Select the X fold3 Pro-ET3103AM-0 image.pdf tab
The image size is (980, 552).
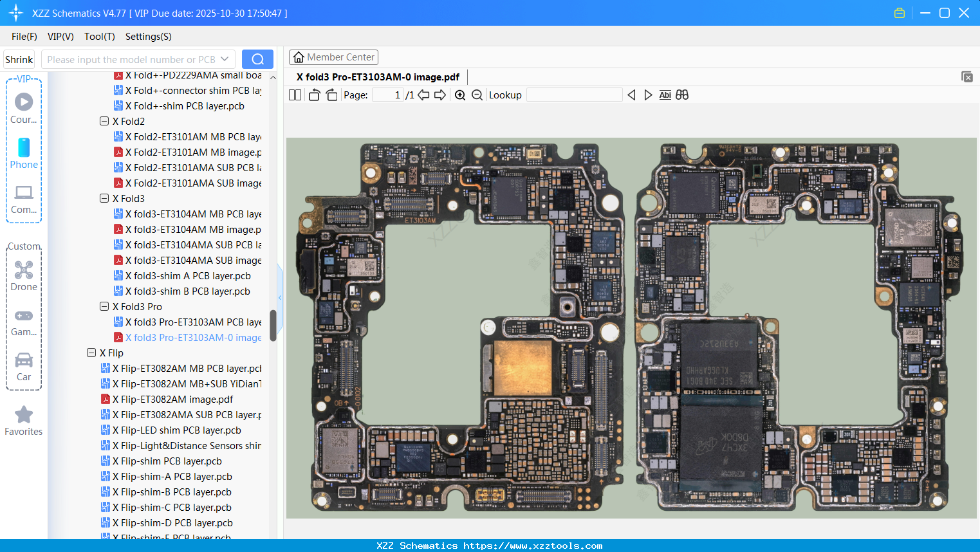(378, 77)
